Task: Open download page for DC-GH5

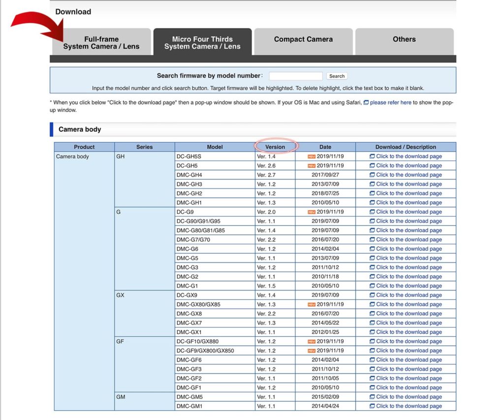Action: tap(409, 165)
